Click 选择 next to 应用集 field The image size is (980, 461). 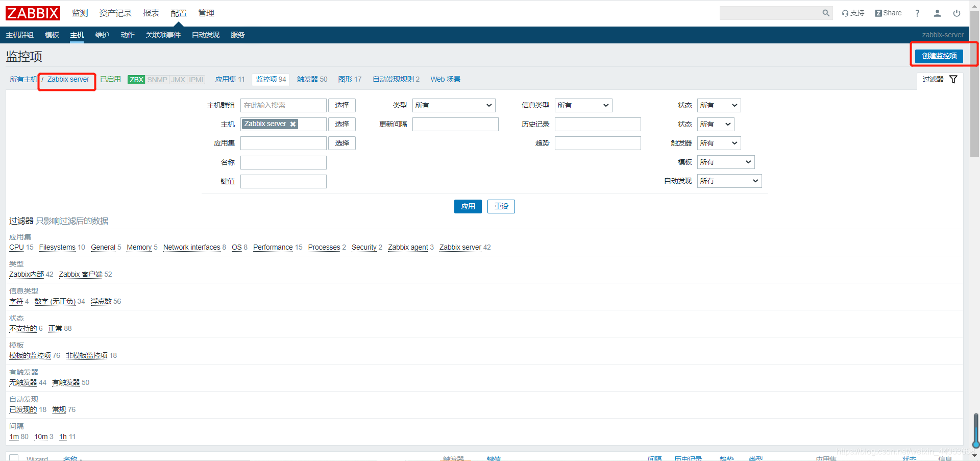[x=342, y=143]
